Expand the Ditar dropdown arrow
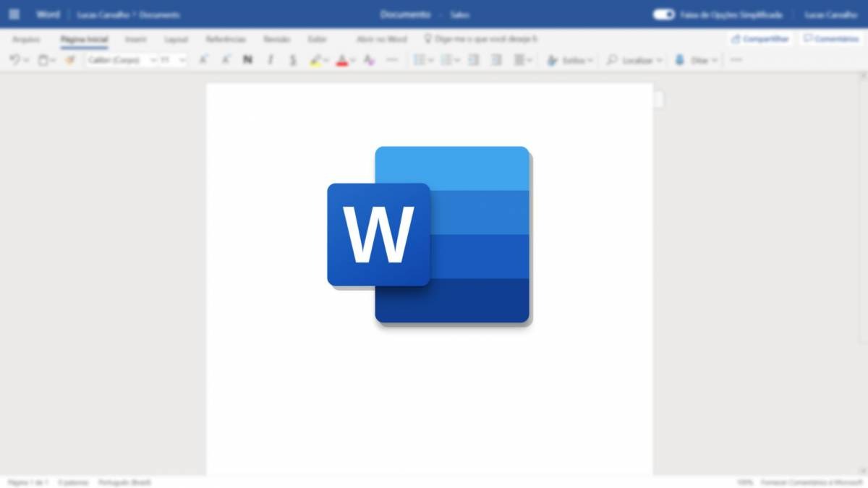Viewport: 868px width, 488px height. pos(714,61)
